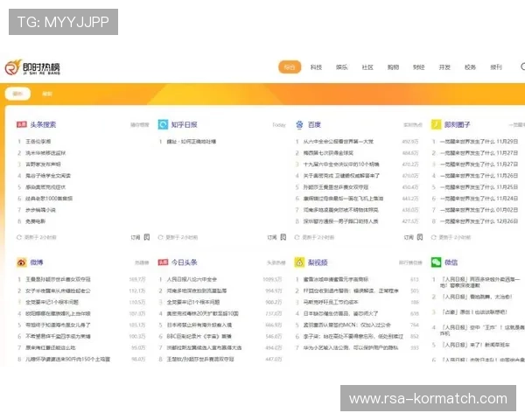Open rank 8 免费电影 in 头条搜索
The width and height of the screenshot is (525, 420).
pyautogui.click(x=36, y=221)
